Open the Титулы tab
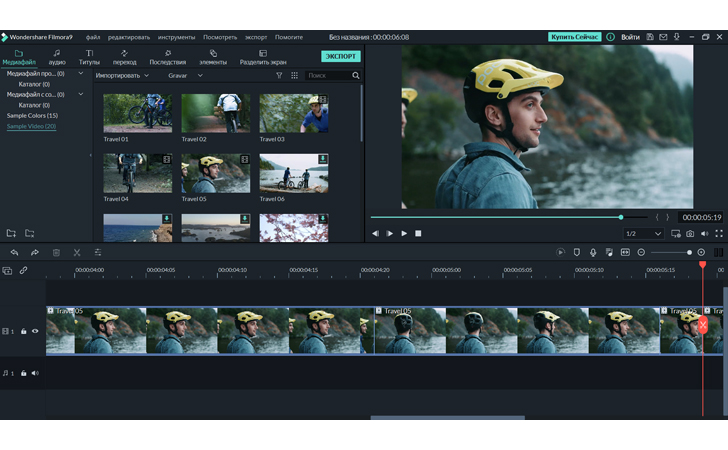Image resolution: width=728 pixels, height=450 pixels. click(89, 57)
